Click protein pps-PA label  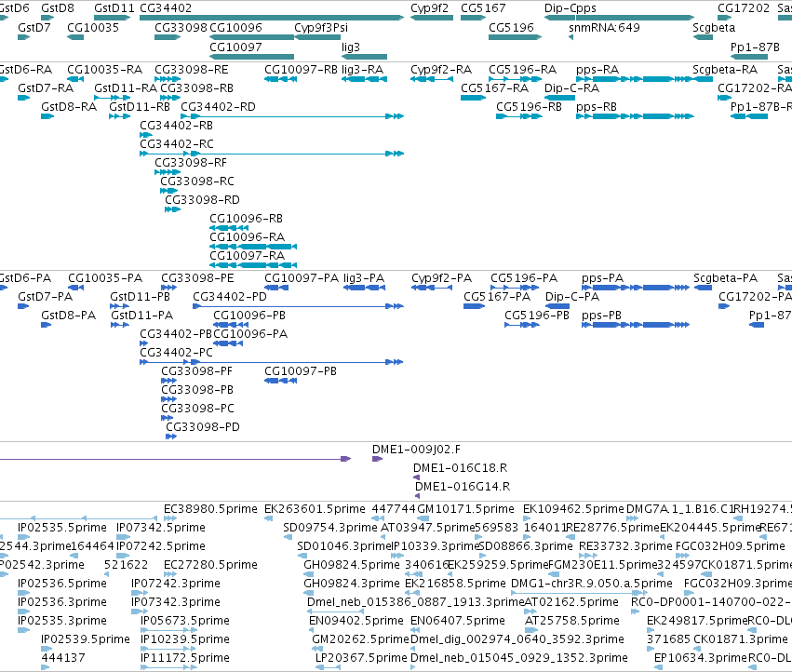pos(602,278)
